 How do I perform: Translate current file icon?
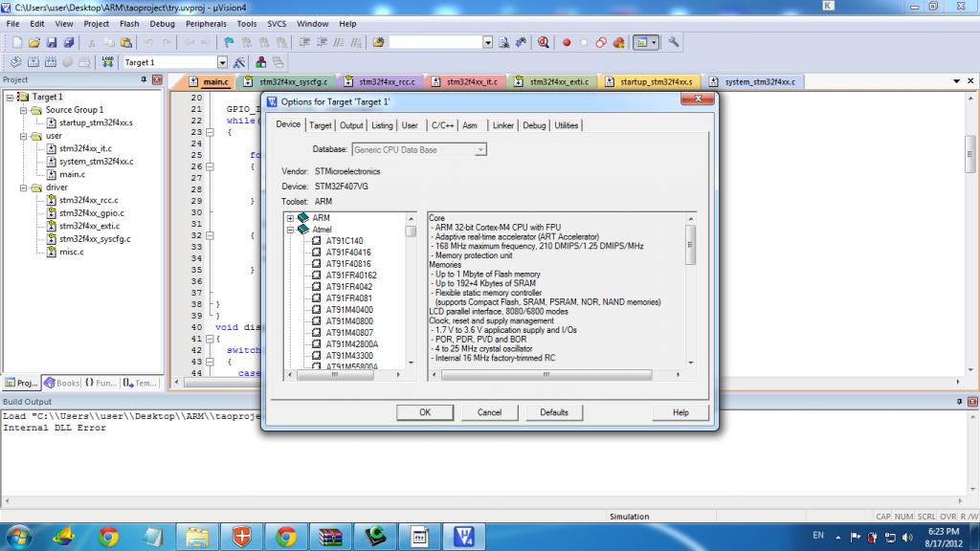[x=16, y=62]
